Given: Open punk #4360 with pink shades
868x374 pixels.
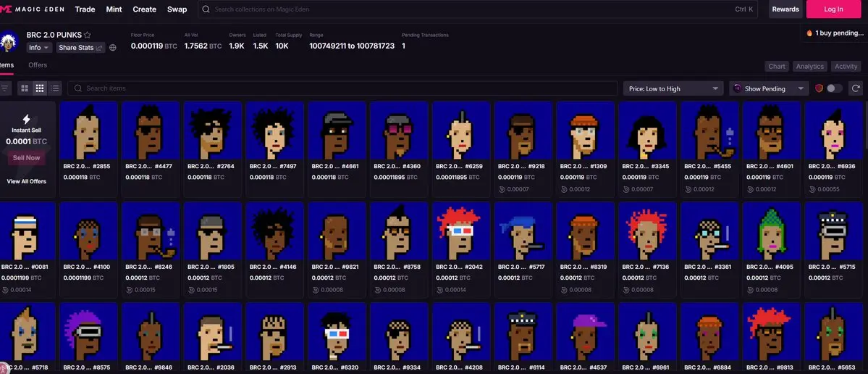Looking at the screenshot, I should (x=399, y=130).
